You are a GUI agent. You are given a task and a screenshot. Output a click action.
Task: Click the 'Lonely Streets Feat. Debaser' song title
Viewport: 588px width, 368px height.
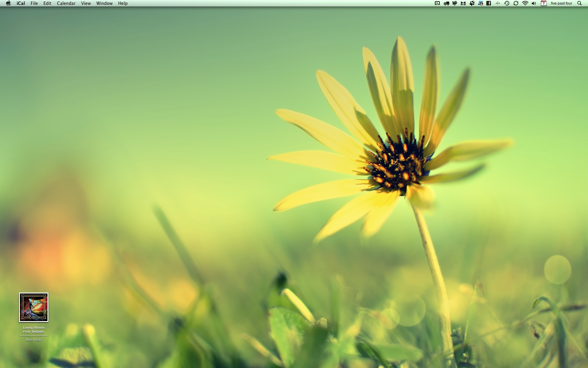[x=34, y=330]
